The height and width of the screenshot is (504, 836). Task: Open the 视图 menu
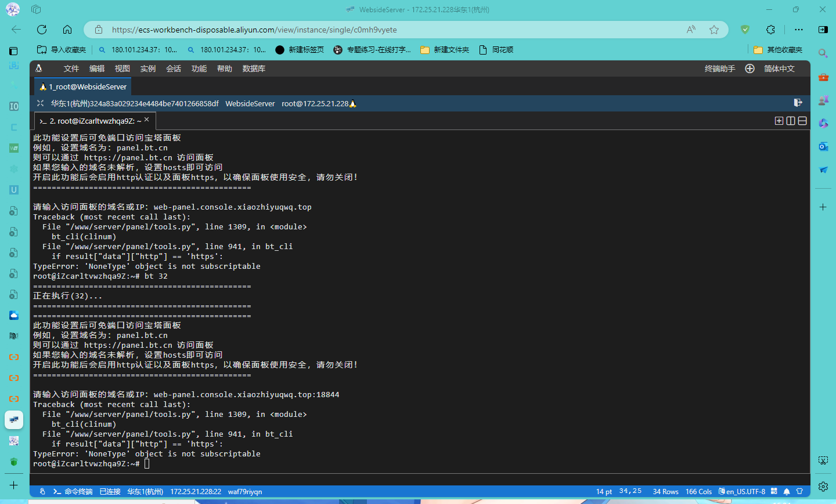tap(122, 69)
